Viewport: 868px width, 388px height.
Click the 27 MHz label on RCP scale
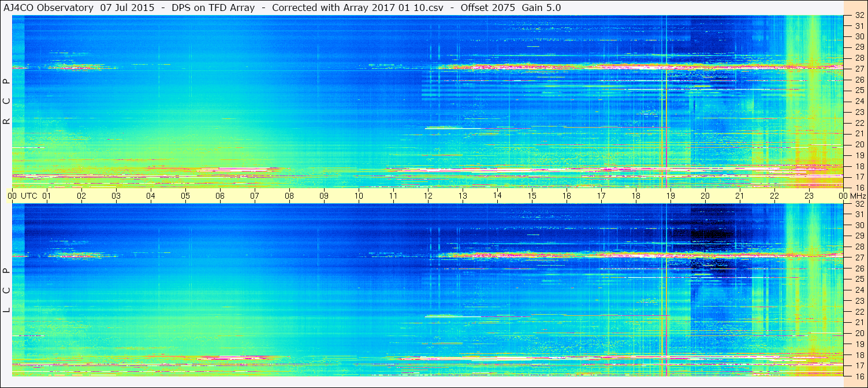point(859,69)
